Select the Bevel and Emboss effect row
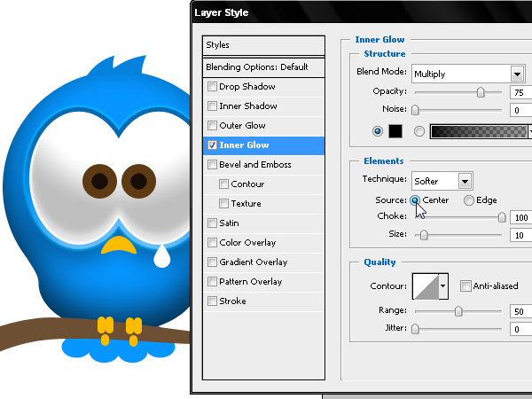Image resolution: width=532 pixels, height=399 pixels. [x=263, y=165]
